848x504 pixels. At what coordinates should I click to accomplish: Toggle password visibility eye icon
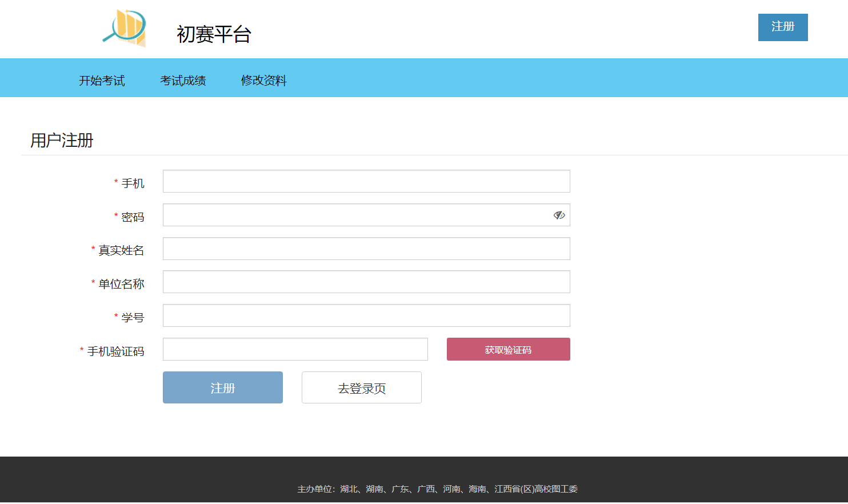559,215
